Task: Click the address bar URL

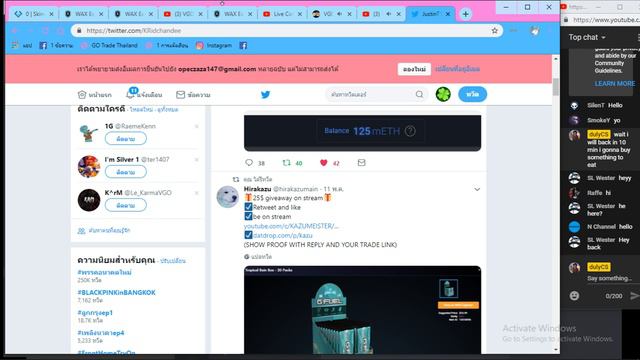Action: click(133, 31)
